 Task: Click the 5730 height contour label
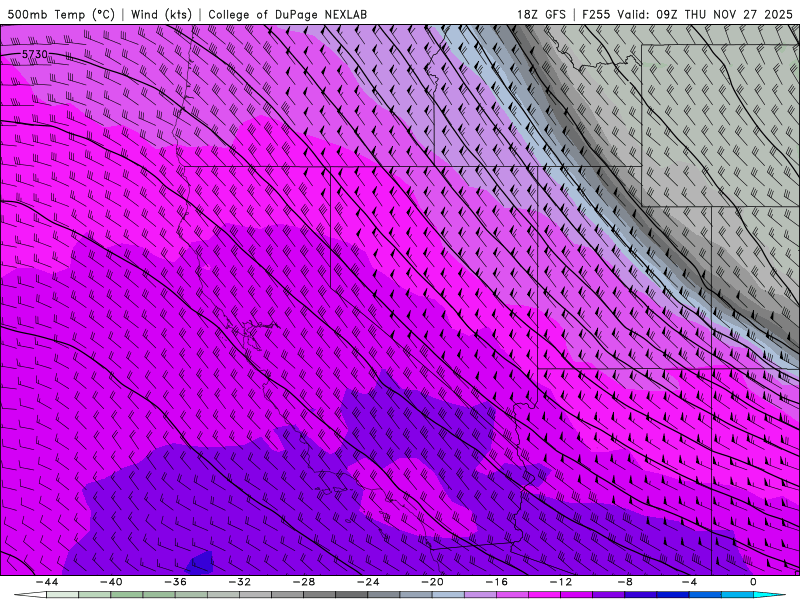[x=35, y=54]
